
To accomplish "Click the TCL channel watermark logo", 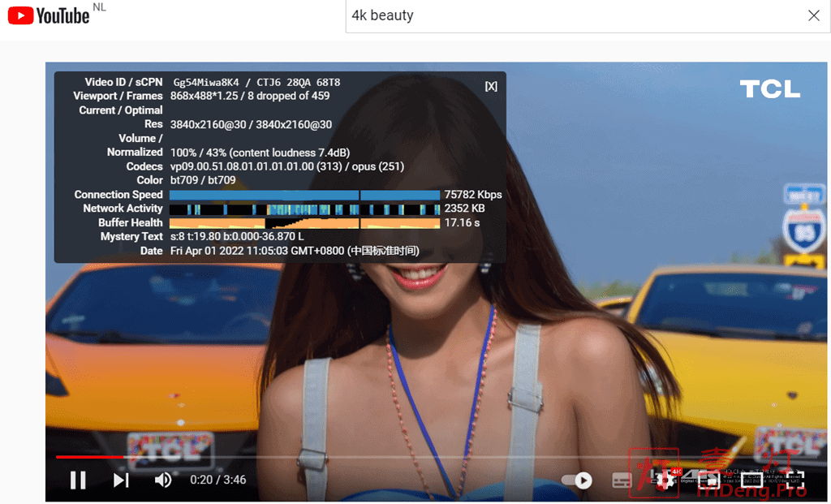I will (x=769, y=89).
